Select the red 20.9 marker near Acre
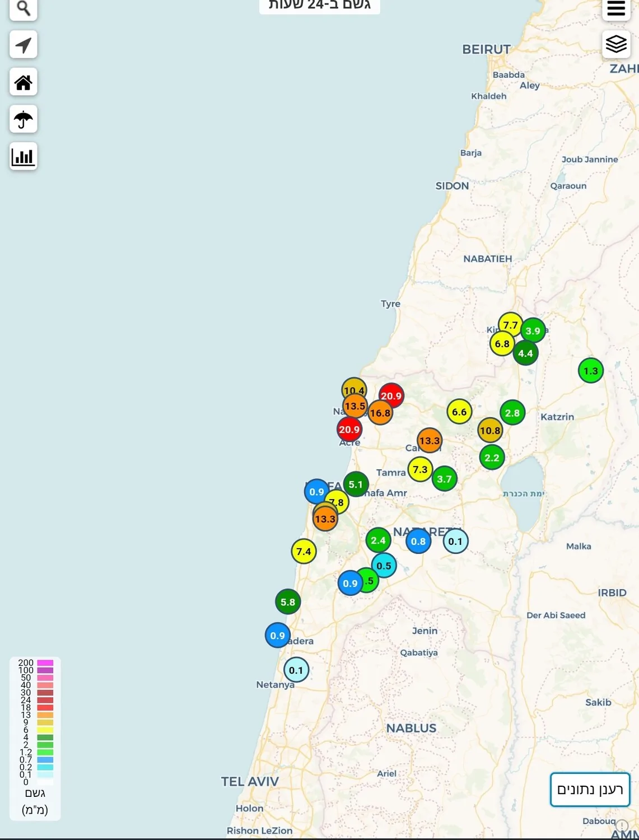 tap(349, 430)
